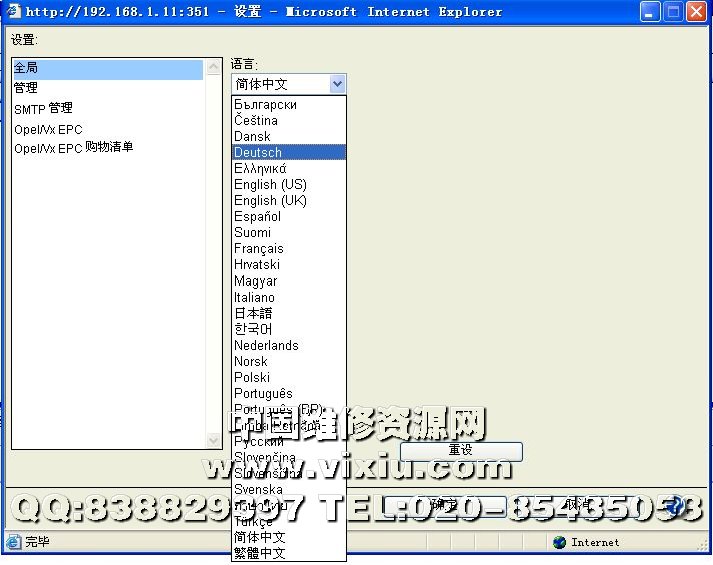
Task: Minimize the Internet Explorer window
Action: coord(649,12)
